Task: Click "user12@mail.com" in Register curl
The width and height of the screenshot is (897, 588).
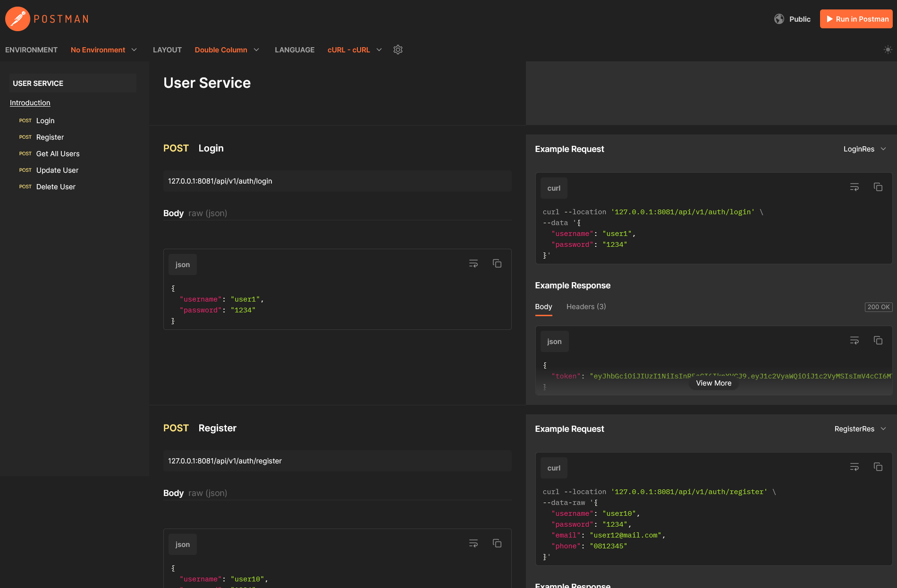Action: click(626, 535)
